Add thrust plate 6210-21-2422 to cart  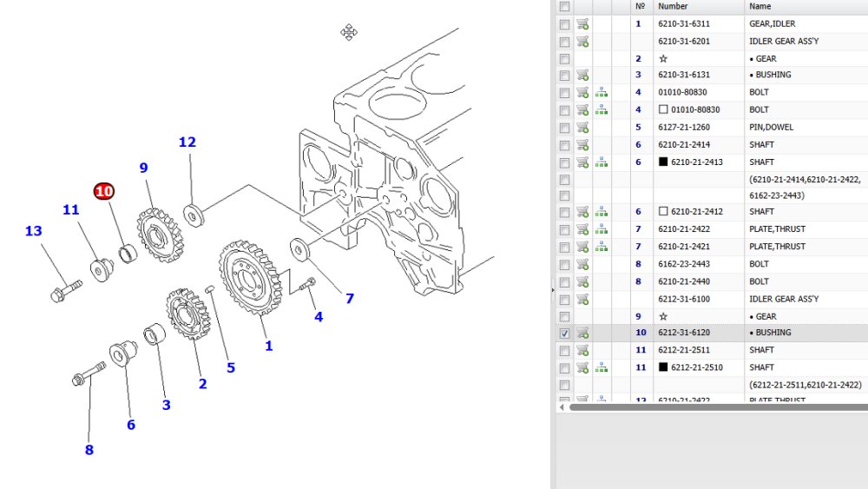click(x=582, y=229)
